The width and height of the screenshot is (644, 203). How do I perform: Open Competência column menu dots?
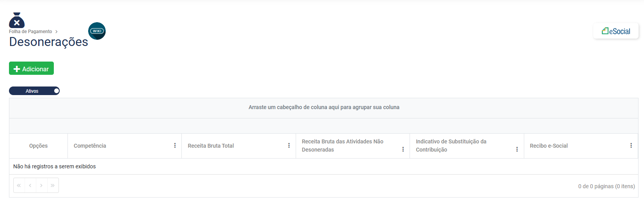tap(175, 145)
